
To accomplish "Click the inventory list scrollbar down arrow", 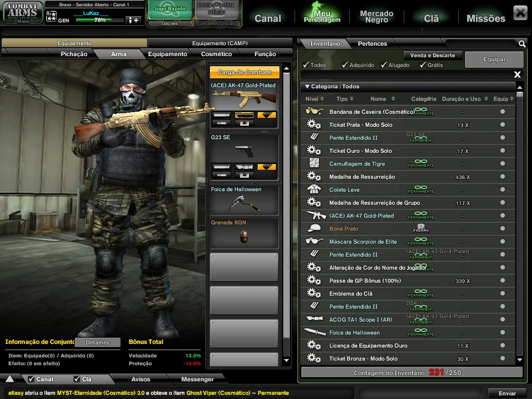I will pyautogui.click(x=520, y=360).
